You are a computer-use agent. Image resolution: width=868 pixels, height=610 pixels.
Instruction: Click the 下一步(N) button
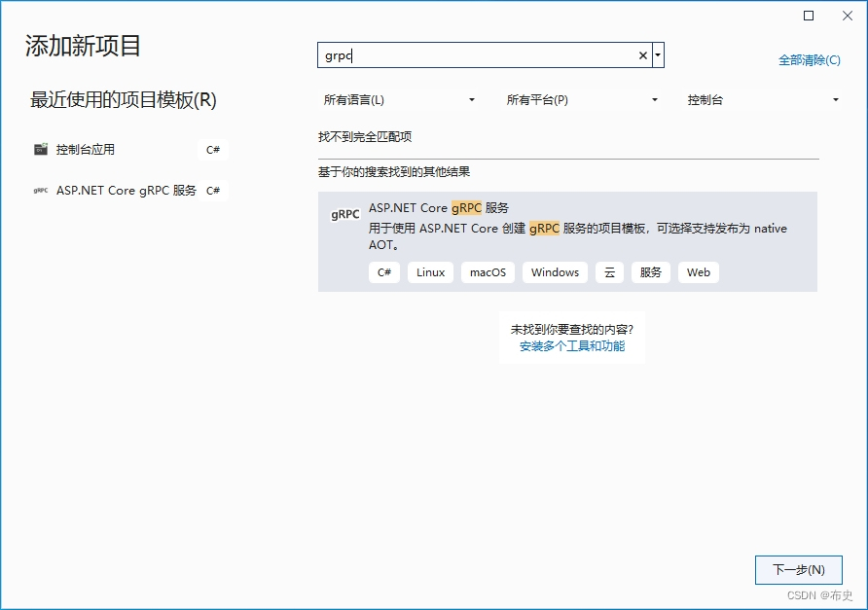click(x=799, y=569)
